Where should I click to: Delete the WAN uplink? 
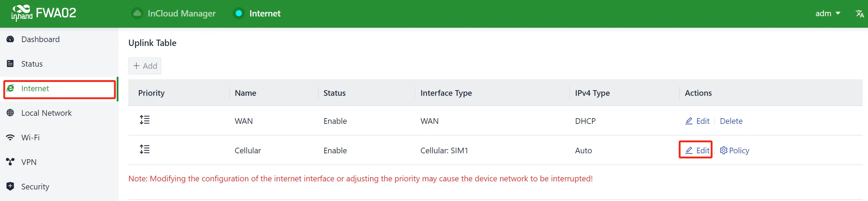click(731, 121)
